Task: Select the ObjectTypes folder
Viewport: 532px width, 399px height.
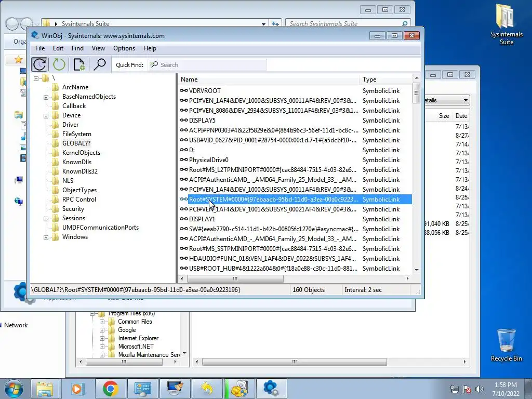Action: point(79,190)
